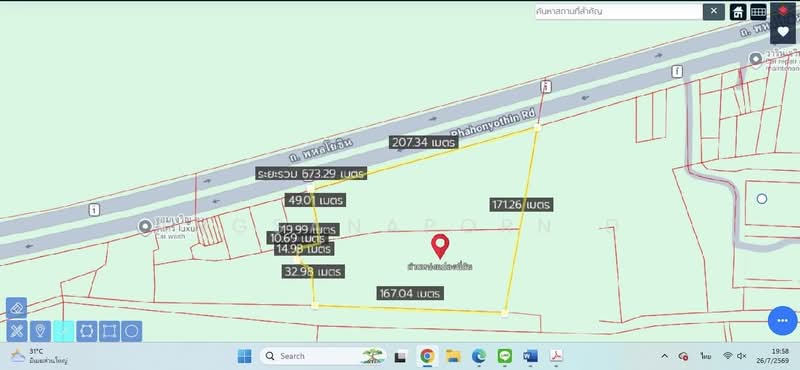Screen dimensions: 800x370
Task: Click the place search input field
Action: [618, 11]
